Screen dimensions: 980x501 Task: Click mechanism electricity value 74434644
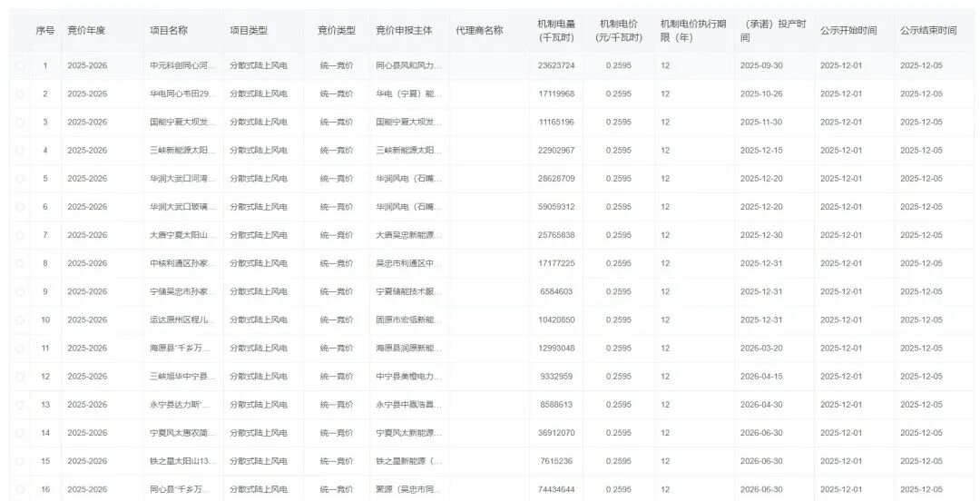click(x=555, y=490)
